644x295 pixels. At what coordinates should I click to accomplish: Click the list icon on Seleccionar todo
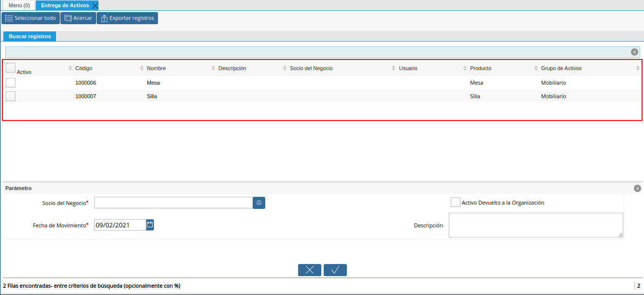coord(9,18)
